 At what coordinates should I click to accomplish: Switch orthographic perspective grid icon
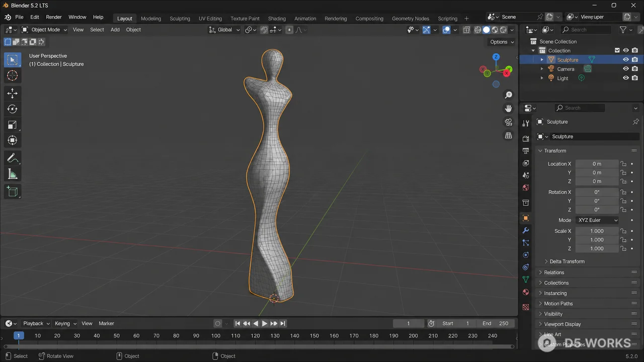(509, 136)
